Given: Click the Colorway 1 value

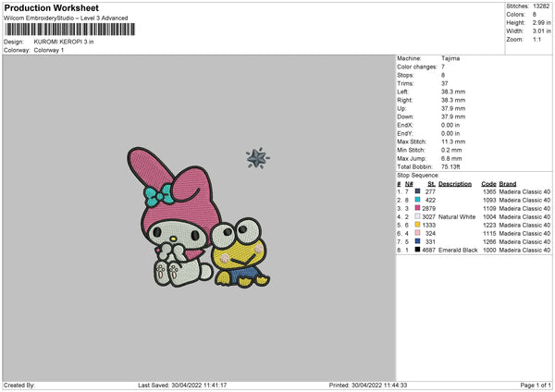Looking at the screenshot, I should [x=49, y=50].
